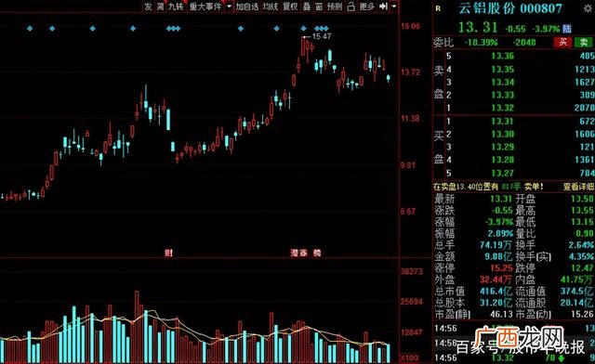Screen dimensions: 595x364
Task: Click the R marker beside stock name
Action: [x=438, y=8]
